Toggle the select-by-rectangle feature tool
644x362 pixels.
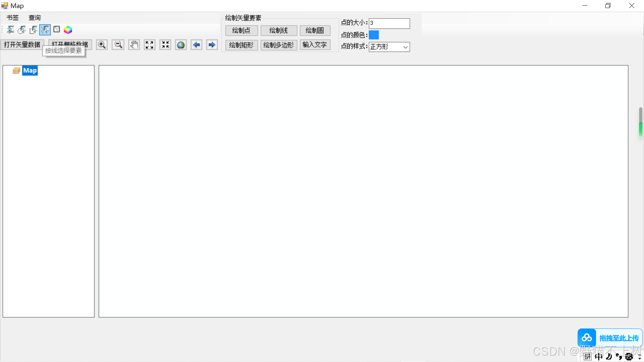(33, 30)
